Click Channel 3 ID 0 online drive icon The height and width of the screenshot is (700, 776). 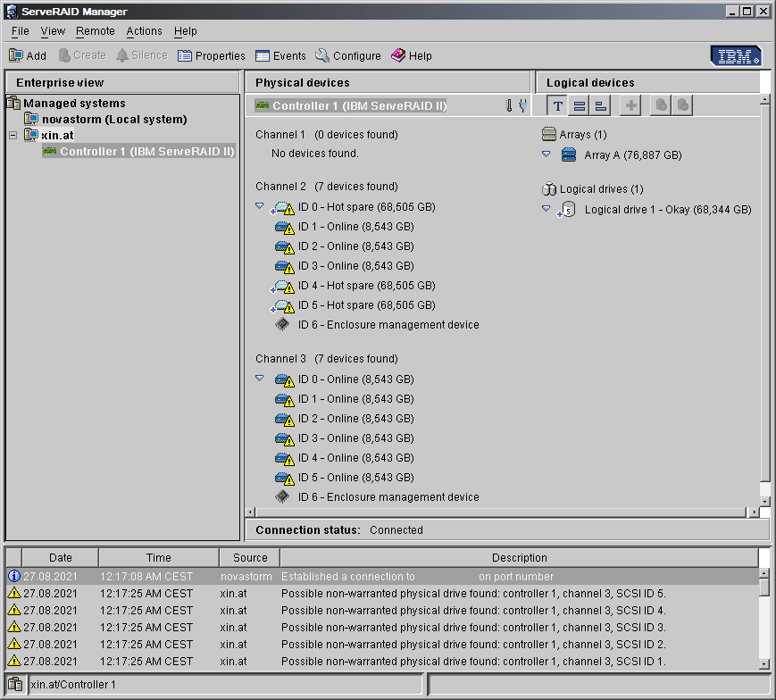point(285,379)
